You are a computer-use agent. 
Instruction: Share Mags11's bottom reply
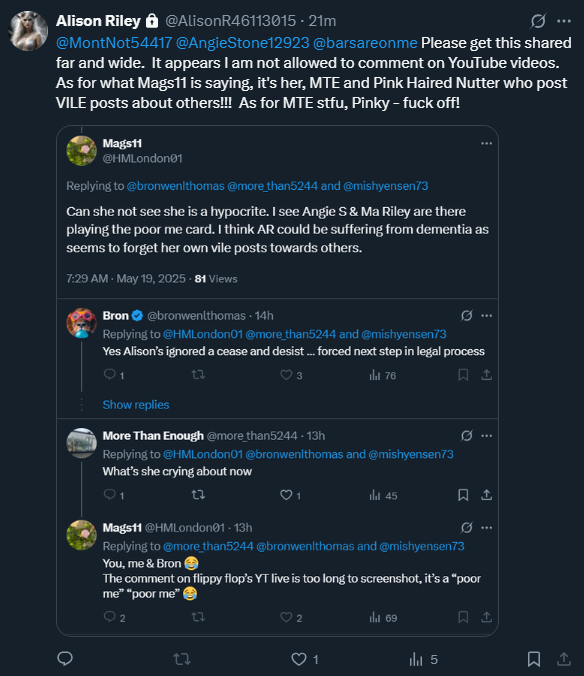(x=487, y=617)
